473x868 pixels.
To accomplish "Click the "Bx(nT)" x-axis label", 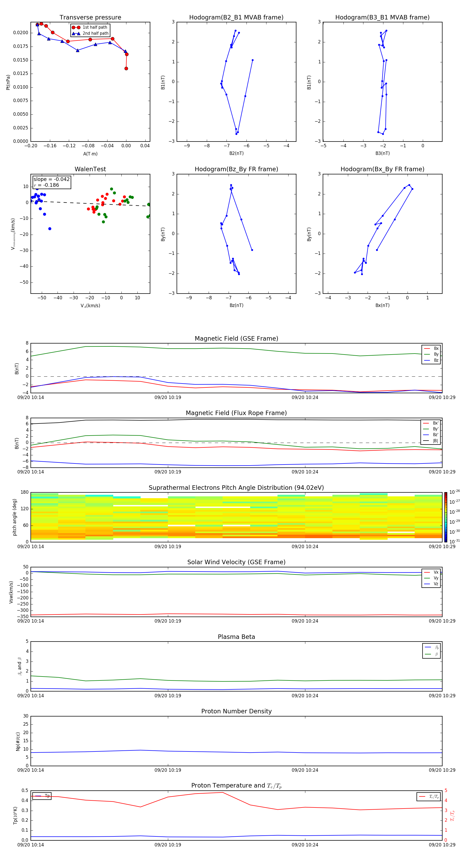I will coord(382,305).
